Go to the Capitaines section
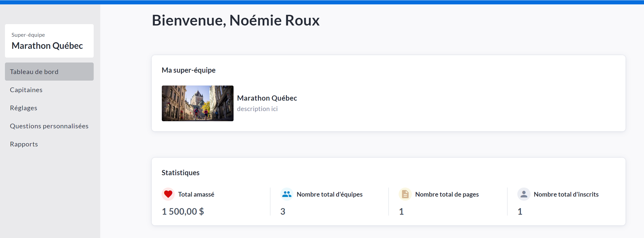 pos(26,90)
